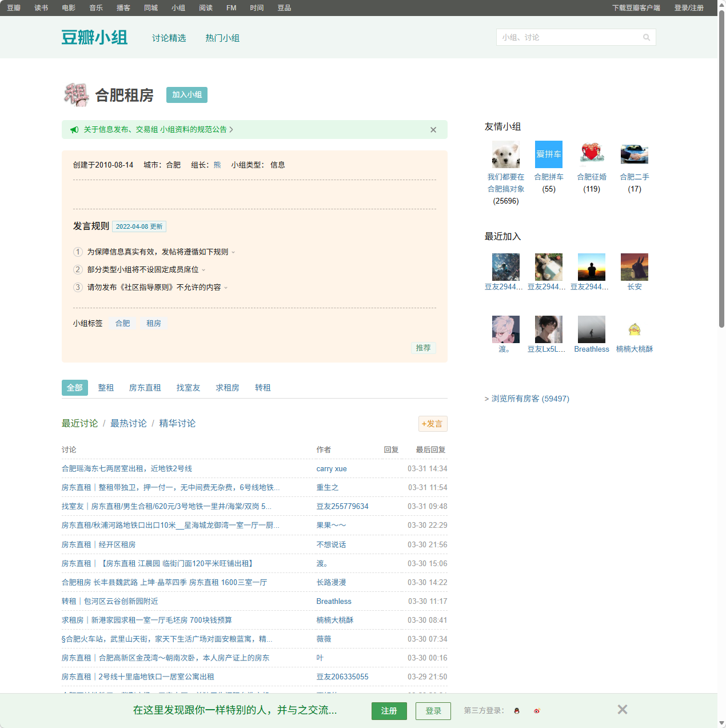Expand rule one about posting regulations

pyautogui.click(x=234, y=252)
